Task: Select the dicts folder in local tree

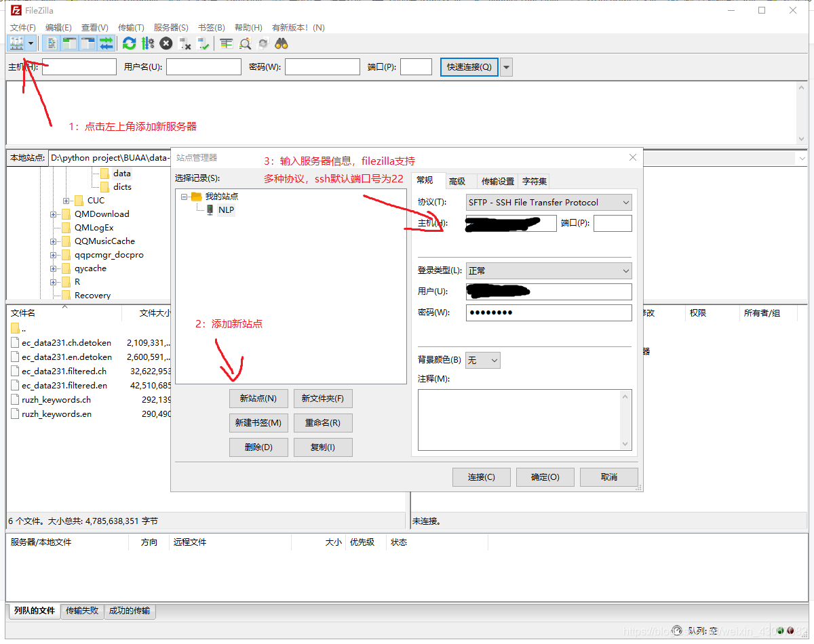Action: point(123,187)
